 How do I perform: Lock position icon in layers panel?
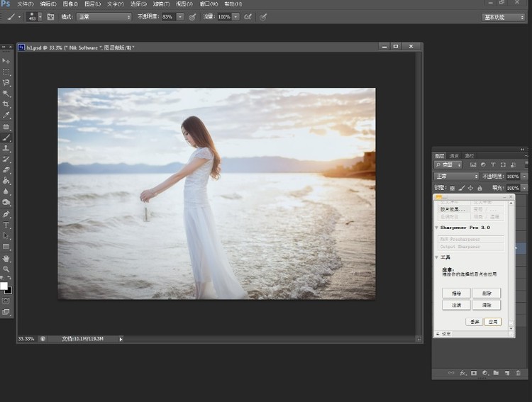click(x=470, y=188)
